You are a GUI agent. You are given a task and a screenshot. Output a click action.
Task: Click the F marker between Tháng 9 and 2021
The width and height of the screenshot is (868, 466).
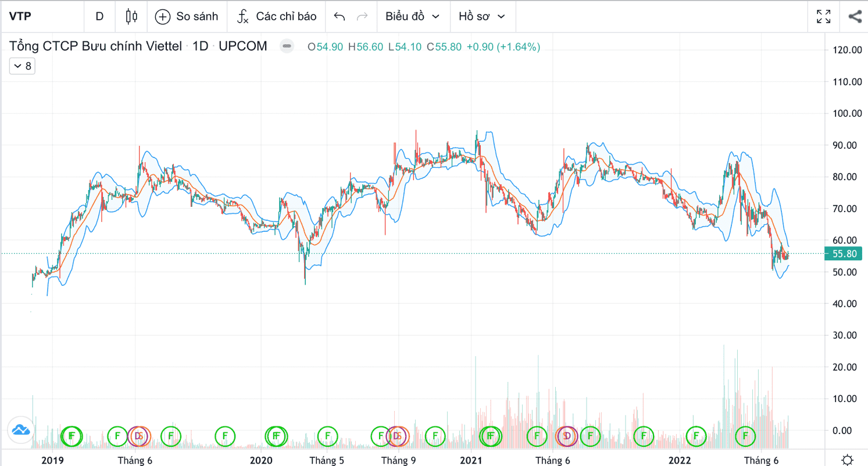(x=434, y=435)
